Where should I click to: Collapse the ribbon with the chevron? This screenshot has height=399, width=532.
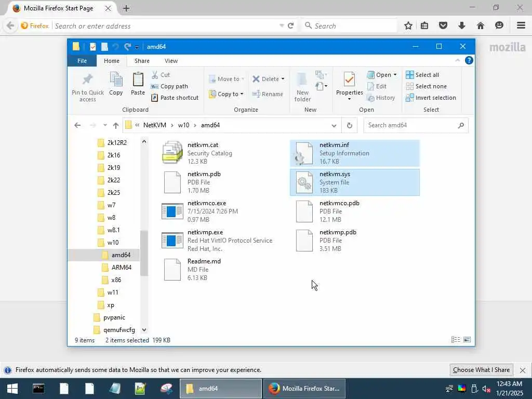pos(457,60)
